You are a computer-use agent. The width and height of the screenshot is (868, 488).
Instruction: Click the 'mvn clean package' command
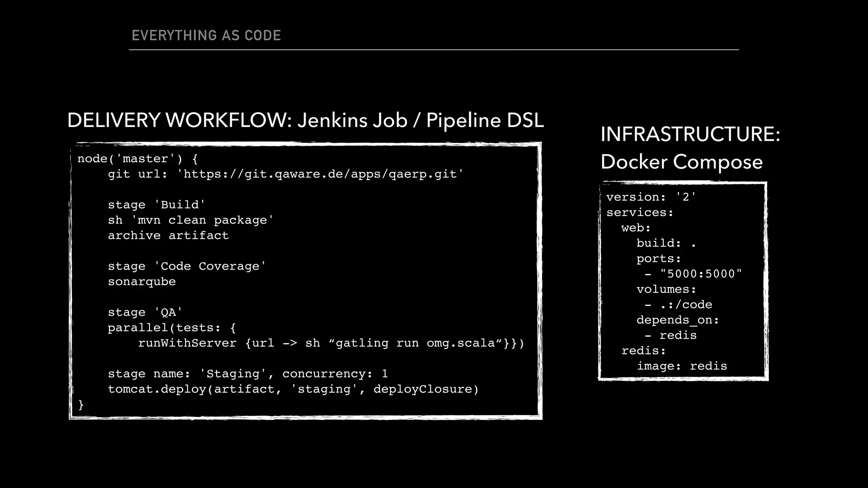click(202, 220)
